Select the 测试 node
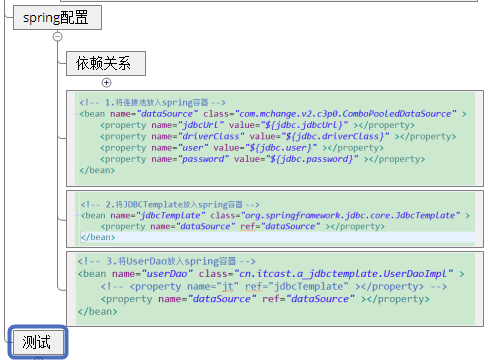 pyautogui.click(x=38, y=342)
